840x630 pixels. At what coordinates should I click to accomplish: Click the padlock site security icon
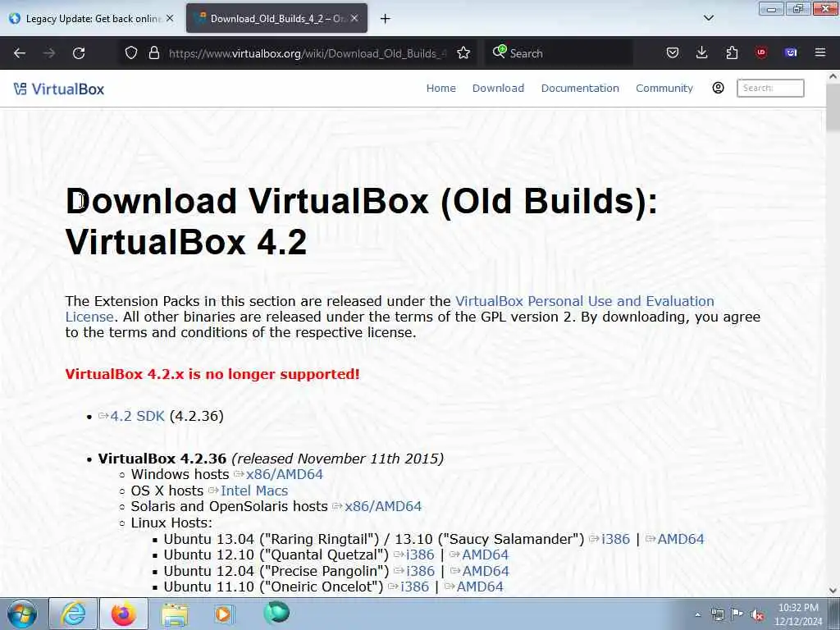pyautogui.click(x=154, y=53)
